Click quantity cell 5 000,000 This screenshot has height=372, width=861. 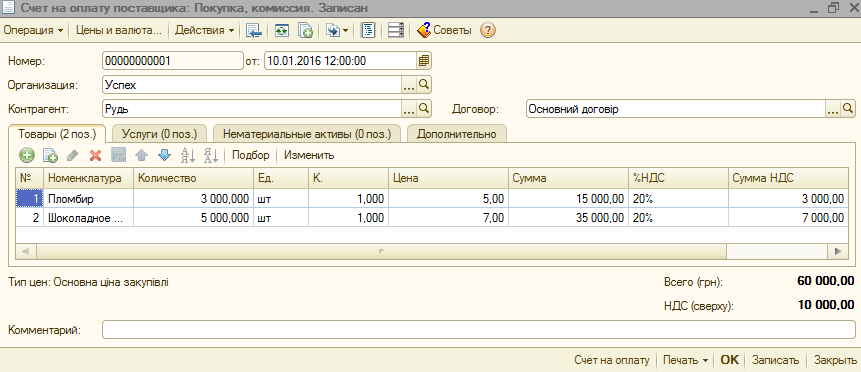pos(193,218)
